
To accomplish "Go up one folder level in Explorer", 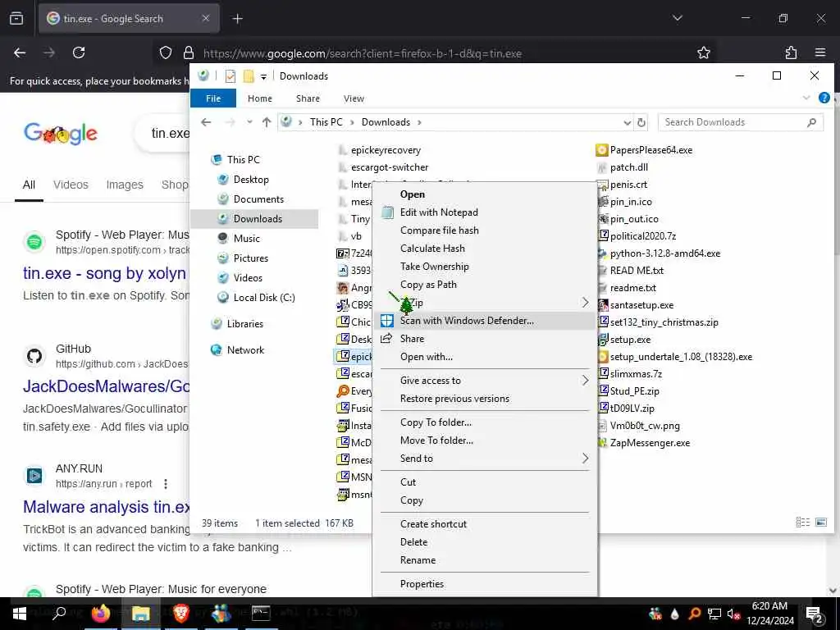I will (x=267, y=122).
